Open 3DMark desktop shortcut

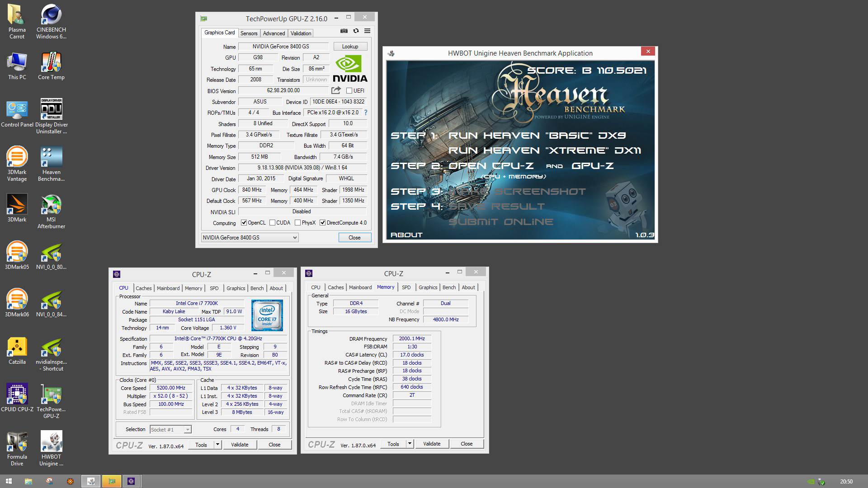click(17, 208)
